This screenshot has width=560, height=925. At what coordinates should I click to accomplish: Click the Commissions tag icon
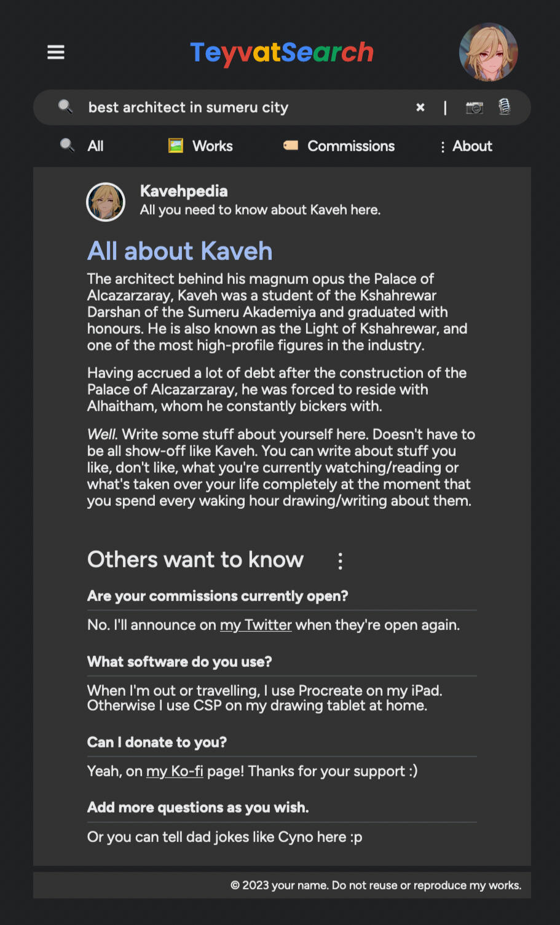291,146
